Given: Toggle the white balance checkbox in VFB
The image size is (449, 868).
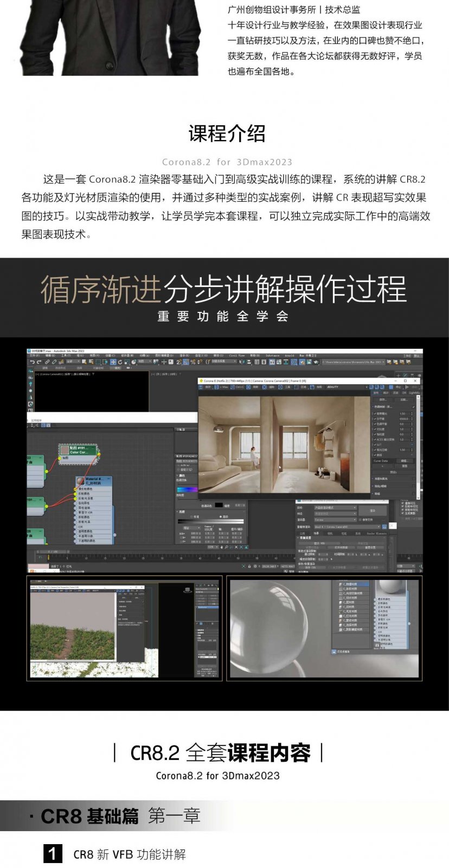Looking at the screenshot, I should coord(375,419).
